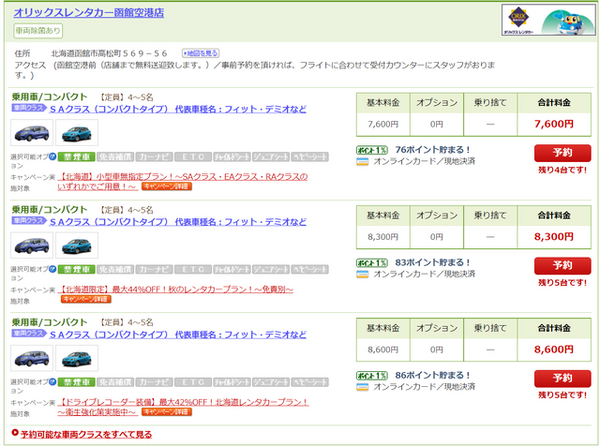Click ジュニアシート badge in the 8,300円 listing

point(271,270)
